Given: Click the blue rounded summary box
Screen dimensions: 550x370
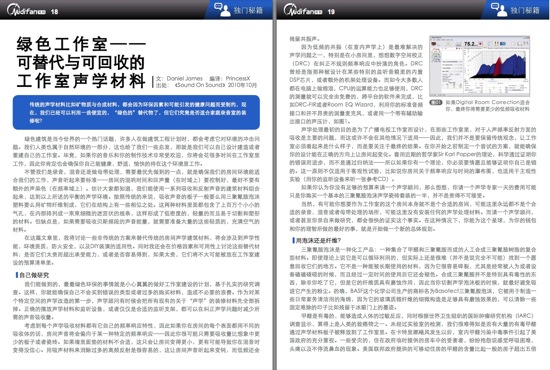Looking at the screenshot, I should [x=136, y=112].
